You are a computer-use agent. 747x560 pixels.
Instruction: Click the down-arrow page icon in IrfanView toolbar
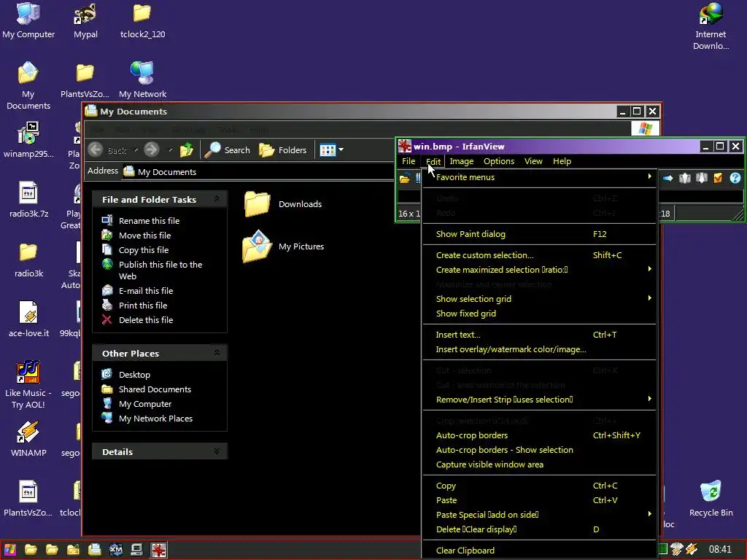pyautogui.click(x=701, y=178)
